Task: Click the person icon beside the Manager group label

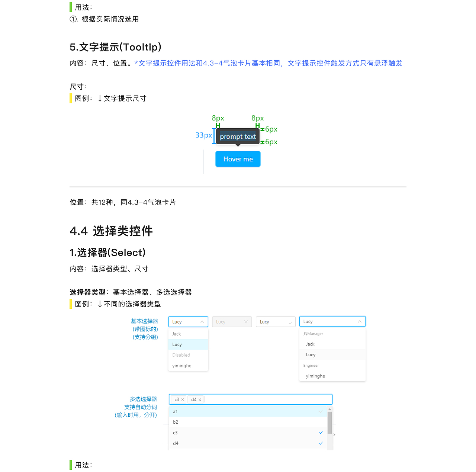Action: pyautogui.click(x=305, y=334)
